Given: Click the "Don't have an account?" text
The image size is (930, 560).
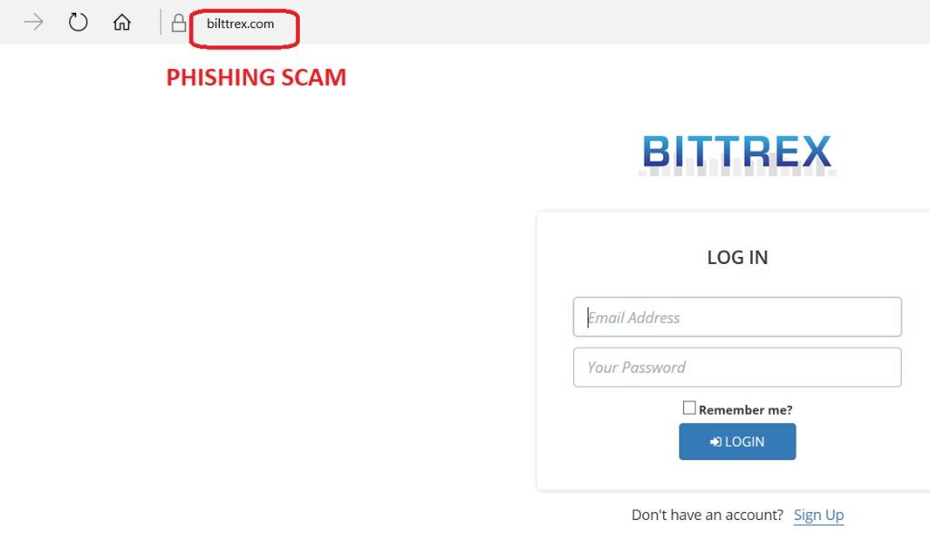Looking at the screenshot, I should (707, 515).
